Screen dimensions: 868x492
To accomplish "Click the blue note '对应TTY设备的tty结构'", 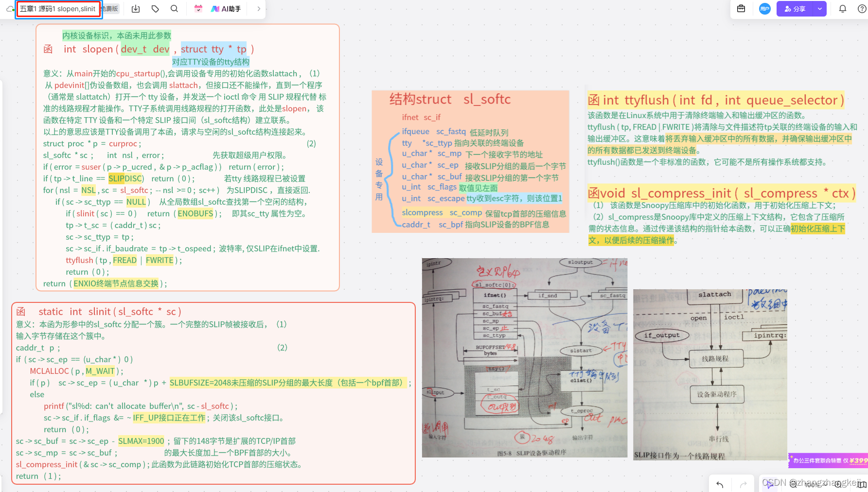I will click(211, 62).
